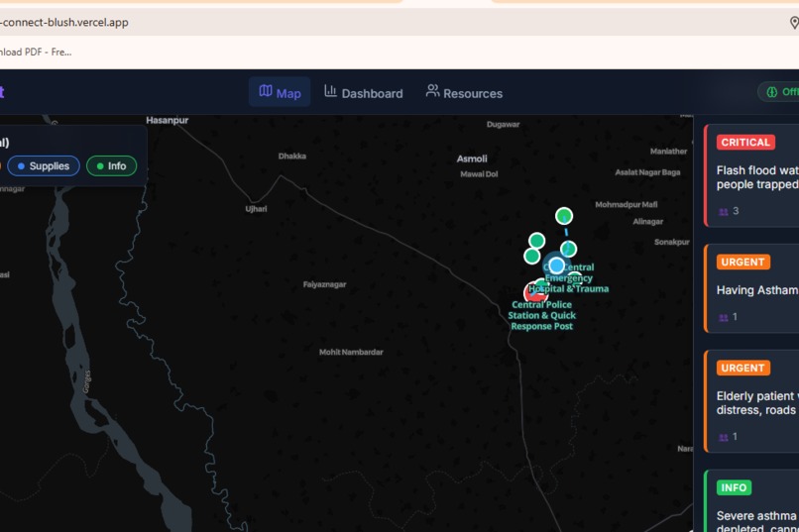799x532 pixels.
Task: Open the URGENT Having Asthma alert card
Action: point(751,288)
